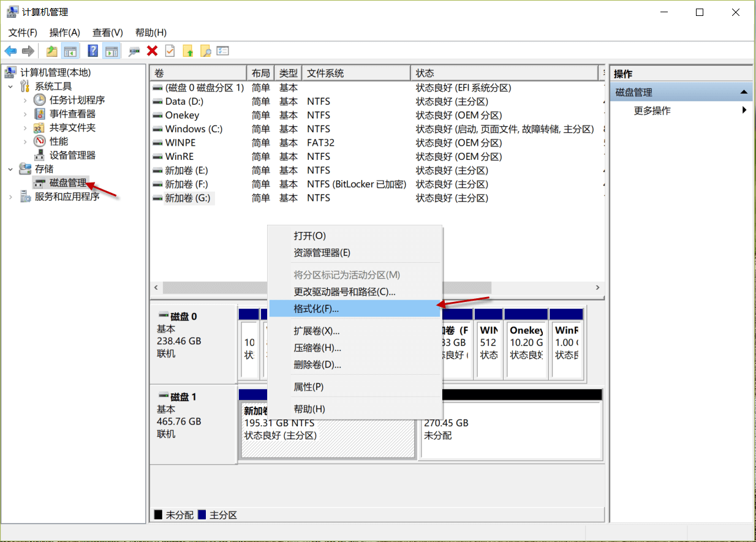Collapse the 磁盘管理 actions section arrow
Image resolution: width=756 pixels, height=542 pixels.
[744, 92]
